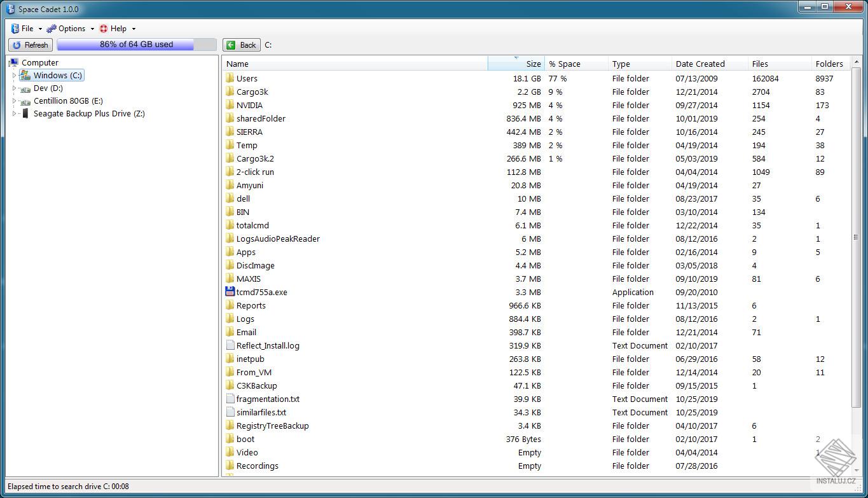
Task: Select the Cargo3k.2 folder name
Action: (255, 158)
